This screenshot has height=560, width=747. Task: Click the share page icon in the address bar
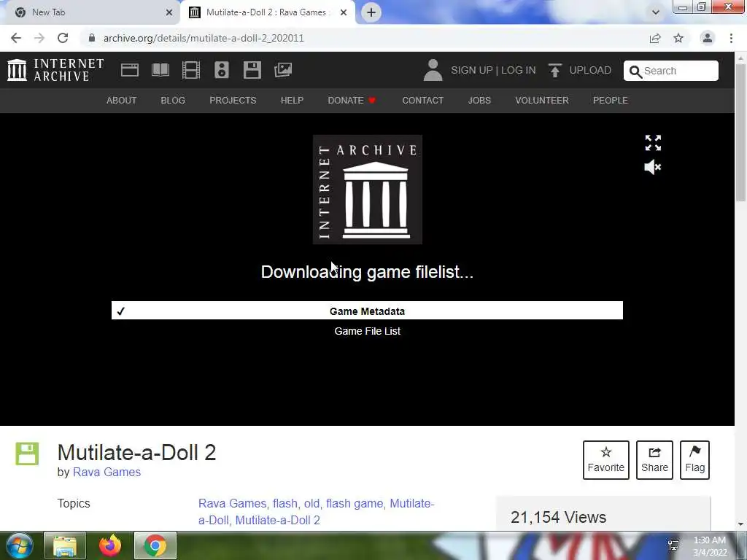(655, 38)
